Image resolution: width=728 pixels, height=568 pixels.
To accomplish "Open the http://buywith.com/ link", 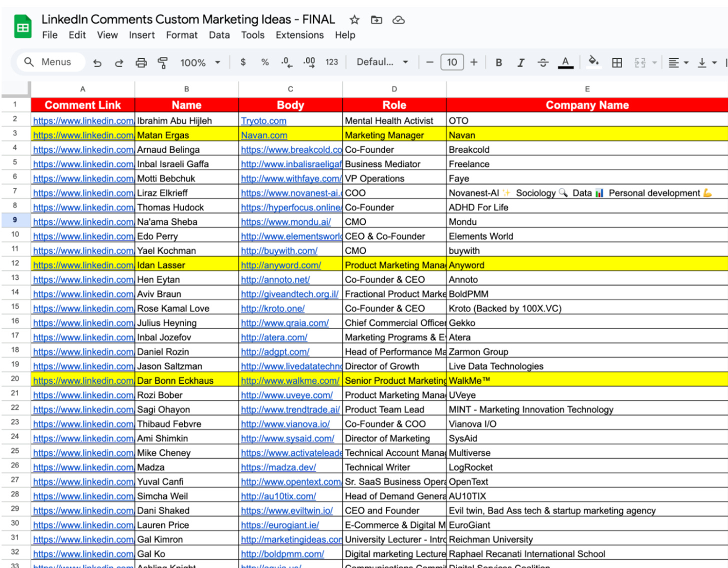I will pyautogui.click(x=279, y=250).
